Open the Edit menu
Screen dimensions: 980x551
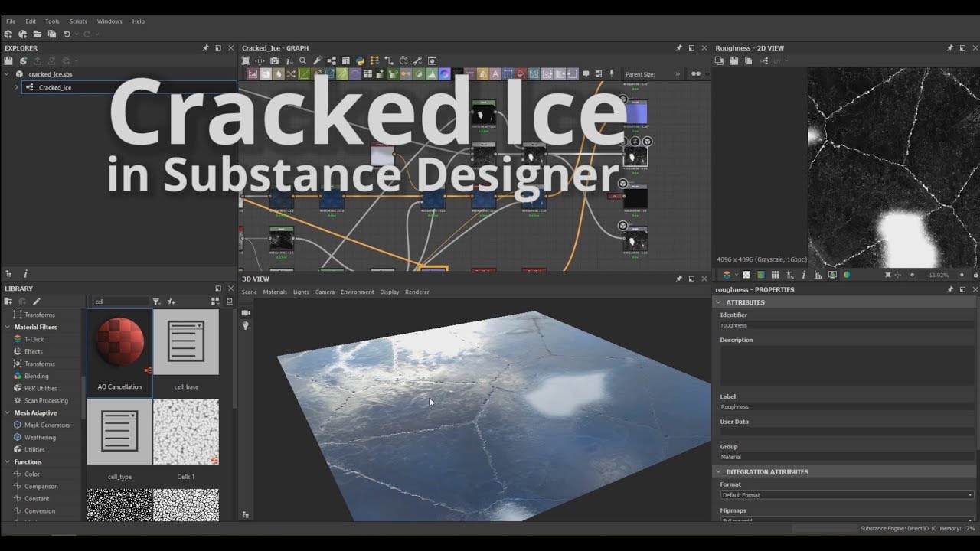click(31, 21)
